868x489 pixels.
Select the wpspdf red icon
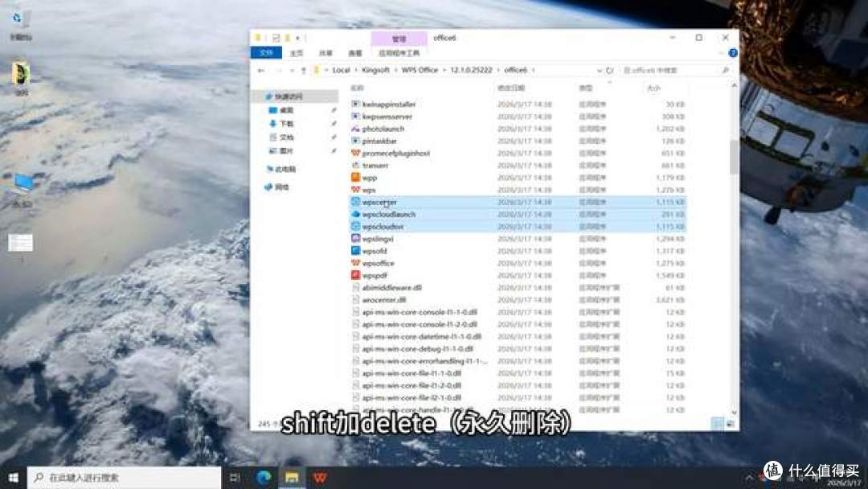pyautogui.click(x=355, y=275)
